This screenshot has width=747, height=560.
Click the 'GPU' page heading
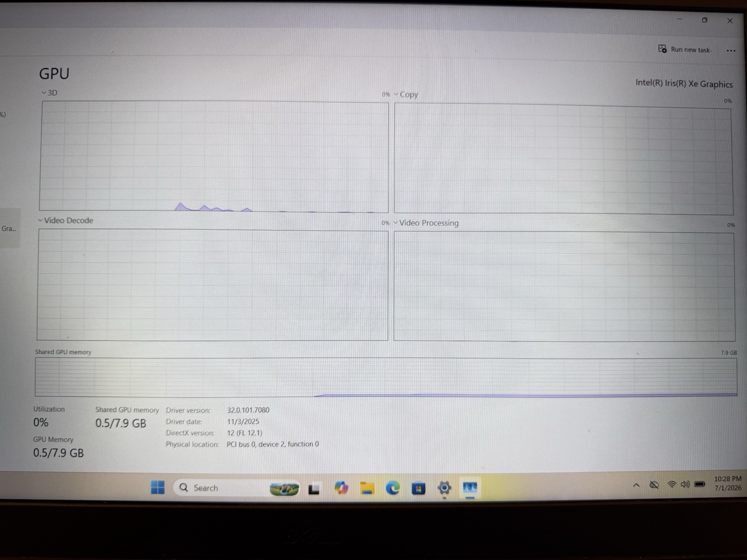point(54,74)
